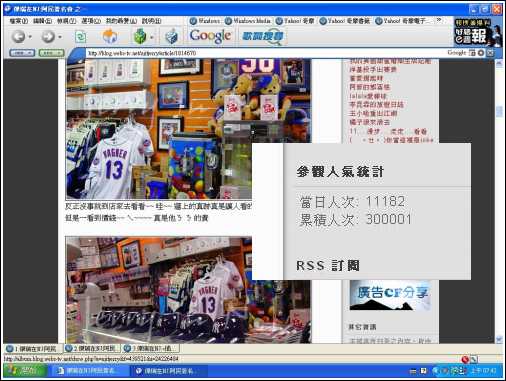Click the 廣告cr分享 banner image
This screenshot has height=381, width=506.
coord(390,295)
